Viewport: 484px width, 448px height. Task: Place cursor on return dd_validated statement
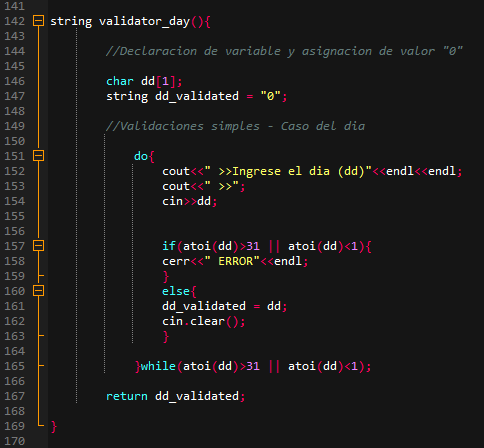coord(175,396)
